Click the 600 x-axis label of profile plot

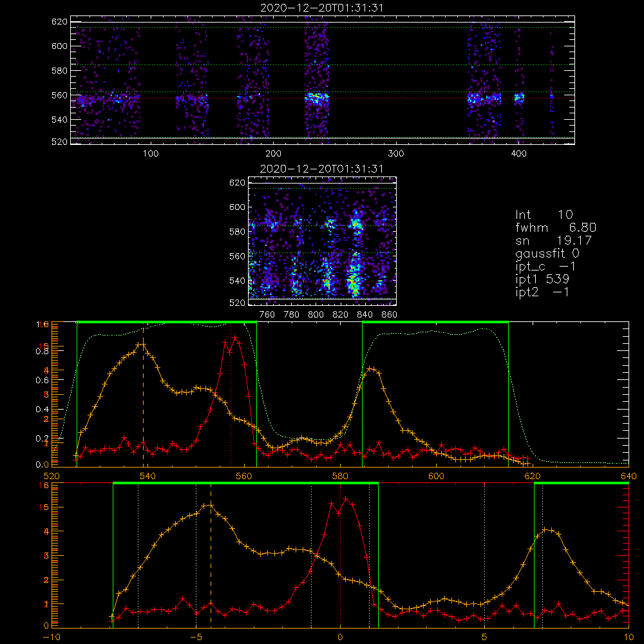pyautogui.click(x=436, y=477)
